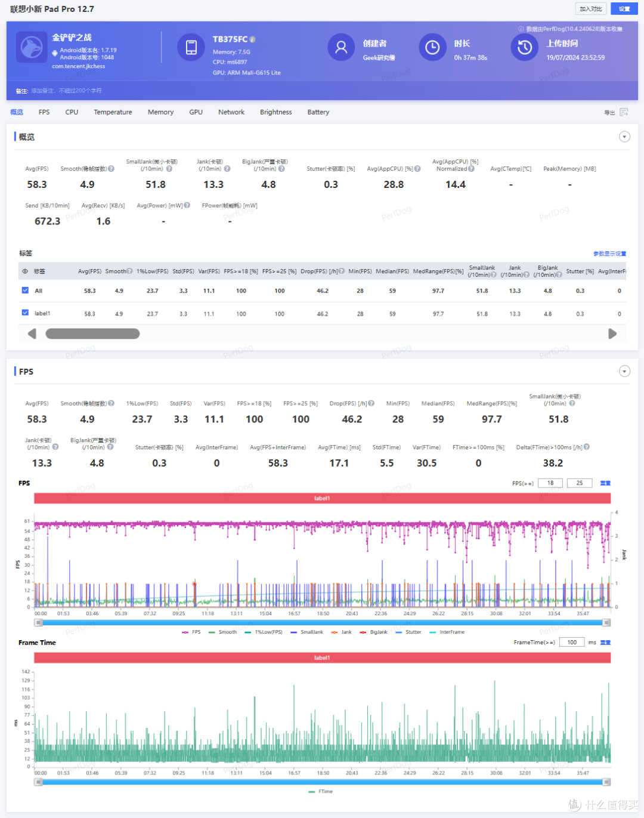Click help icon beside Avg(Power) [mW]

(x=187, y=206)
